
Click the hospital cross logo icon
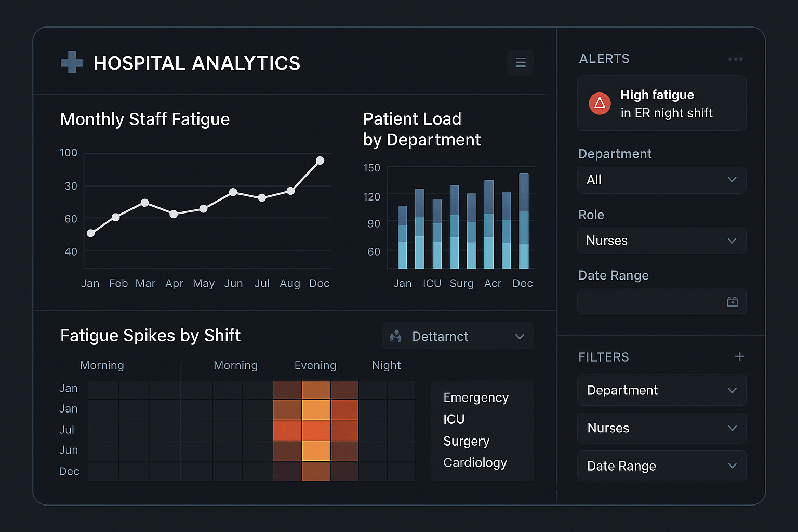click(71, 62)
